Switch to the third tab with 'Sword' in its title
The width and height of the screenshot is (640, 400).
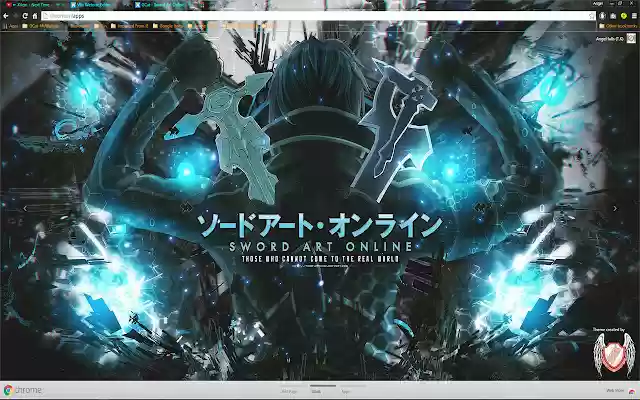click(163, 5)
